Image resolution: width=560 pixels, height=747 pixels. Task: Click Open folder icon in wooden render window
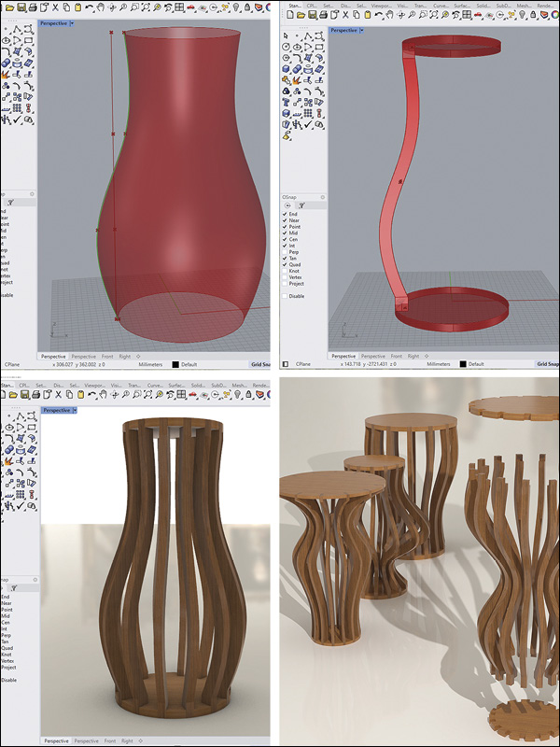tap(13, 394)
